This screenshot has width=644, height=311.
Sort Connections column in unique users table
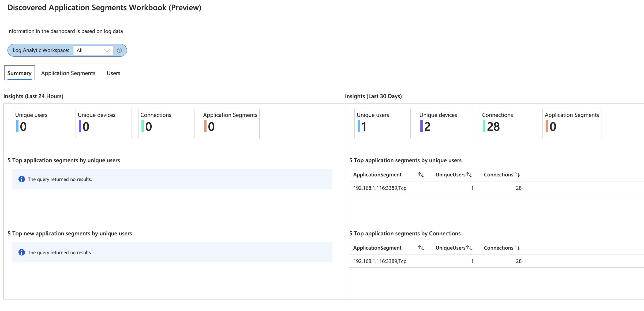[517, 175]
